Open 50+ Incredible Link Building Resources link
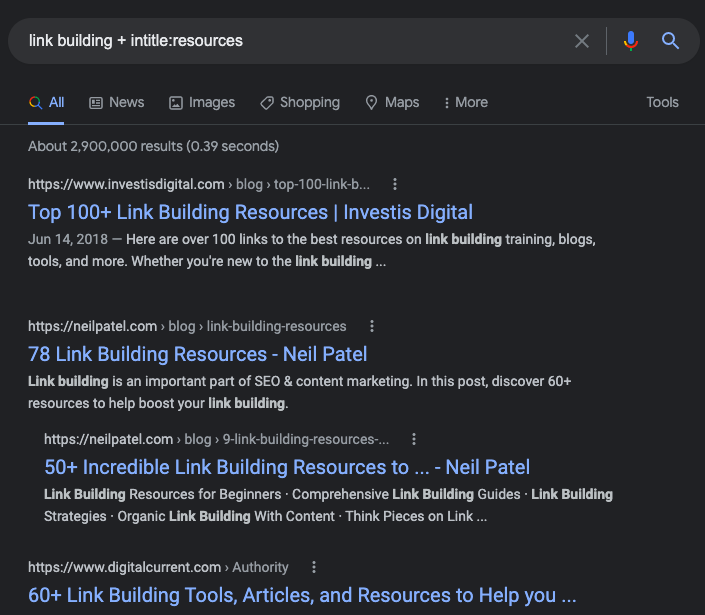The image size is (705, 615). (287, 467)
